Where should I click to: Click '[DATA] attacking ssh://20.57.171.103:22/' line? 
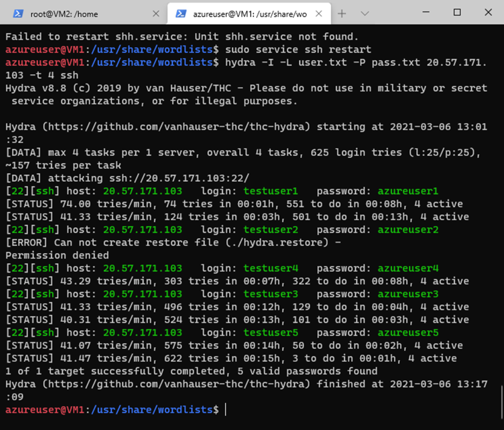coord(127,178)
